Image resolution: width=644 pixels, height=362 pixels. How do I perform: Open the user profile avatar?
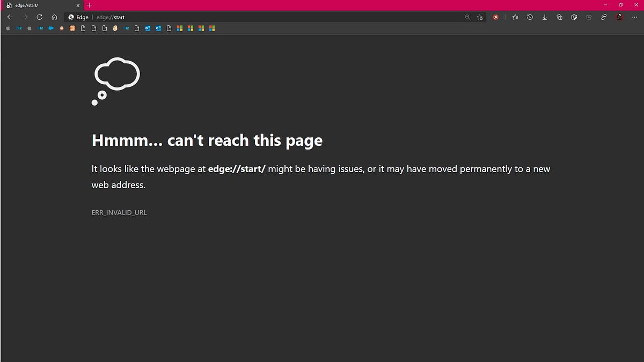619,17
